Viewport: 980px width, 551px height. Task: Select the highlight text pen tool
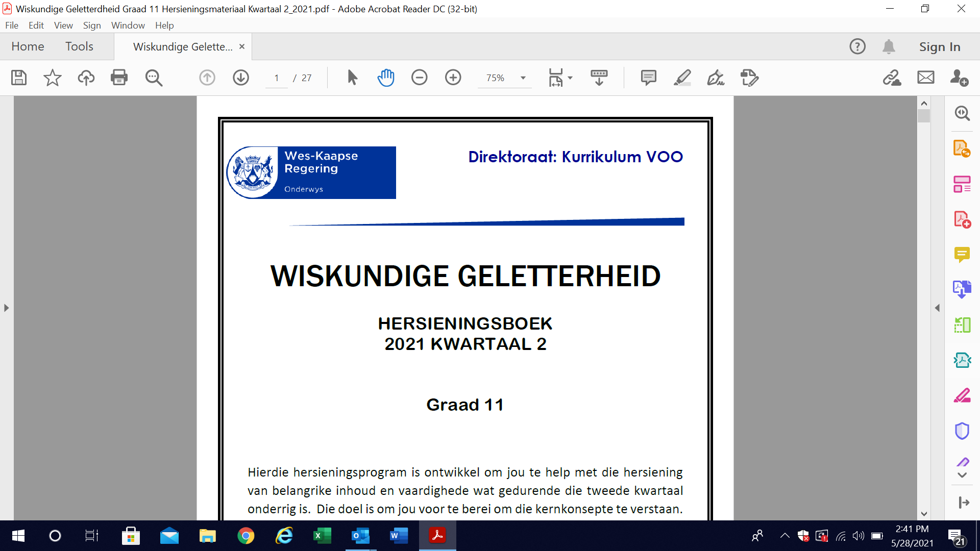(682, 78)
